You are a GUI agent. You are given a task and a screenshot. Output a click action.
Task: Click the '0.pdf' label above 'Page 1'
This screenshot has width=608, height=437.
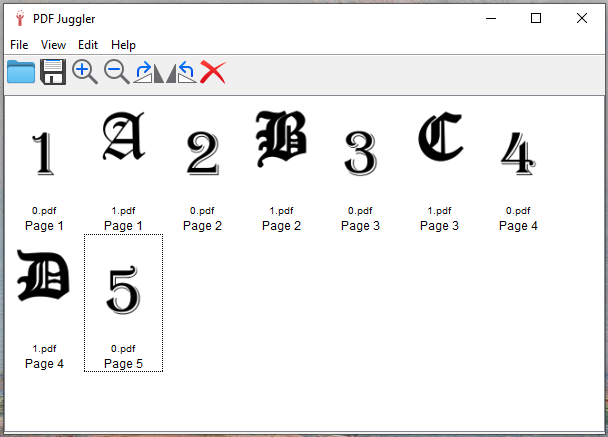coord(44,211)
